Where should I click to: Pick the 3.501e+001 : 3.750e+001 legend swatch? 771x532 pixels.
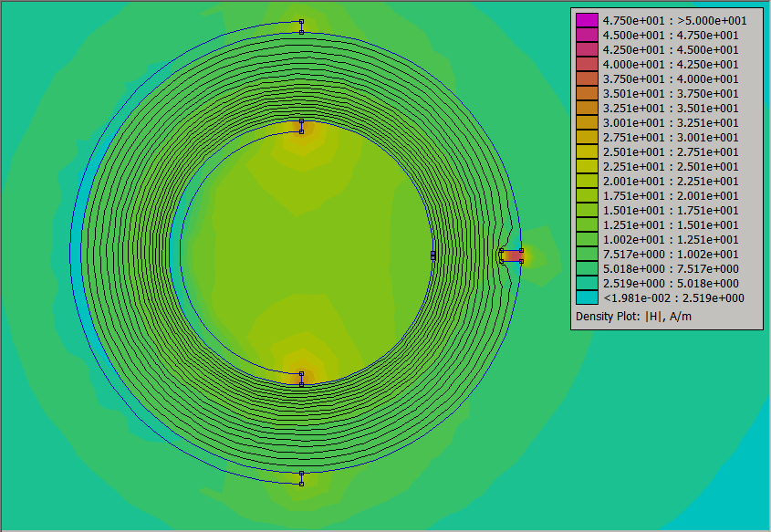587,93
